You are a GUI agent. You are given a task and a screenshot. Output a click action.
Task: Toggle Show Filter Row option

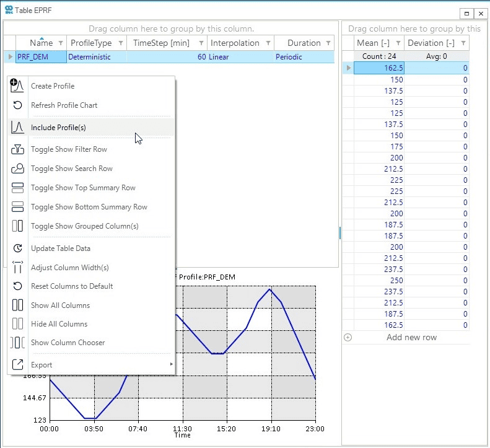coord(69,149)
